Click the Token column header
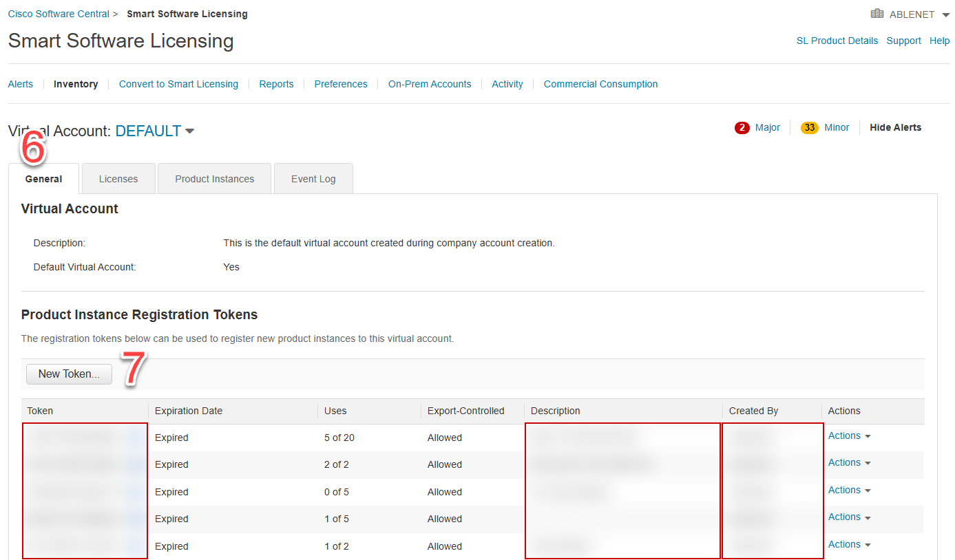 tap(40, 411)
